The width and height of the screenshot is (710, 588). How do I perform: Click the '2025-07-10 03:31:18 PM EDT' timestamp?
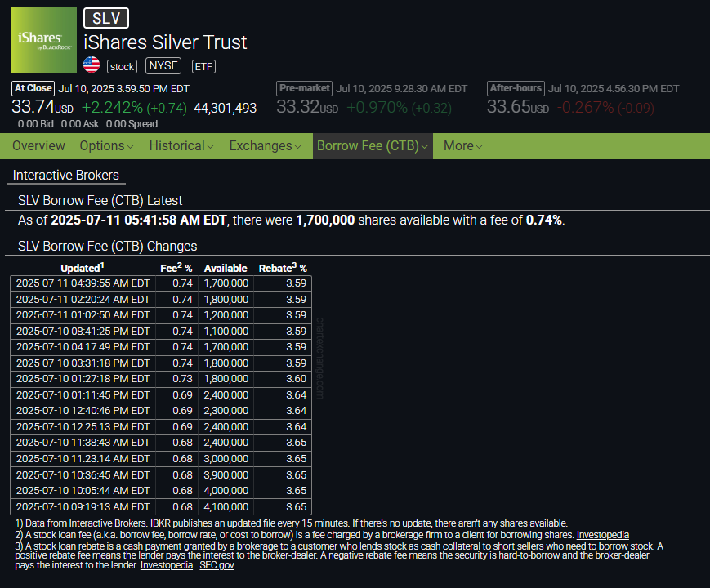tap(83, 363)
